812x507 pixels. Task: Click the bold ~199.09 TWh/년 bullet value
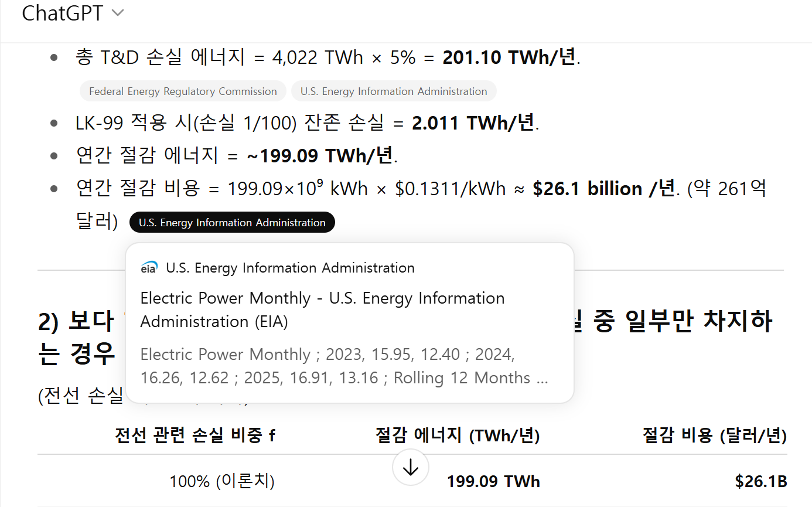click(x=319, y=156)
